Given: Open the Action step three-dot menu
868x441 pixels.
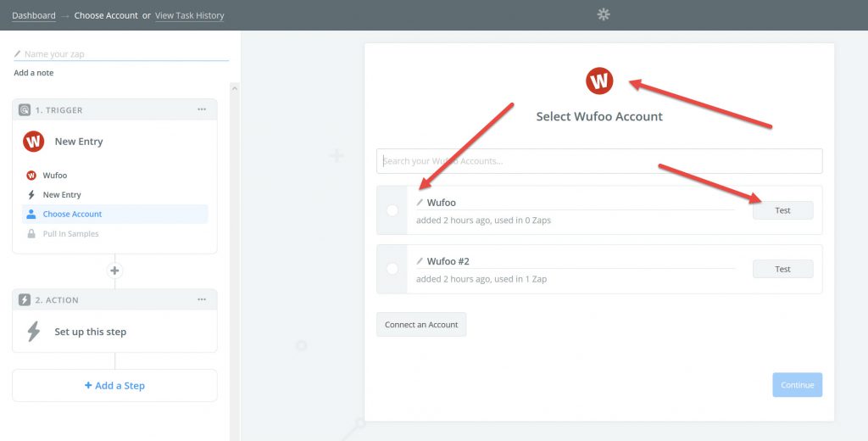Looking at the screenshot, I should (x=202, y=299).
